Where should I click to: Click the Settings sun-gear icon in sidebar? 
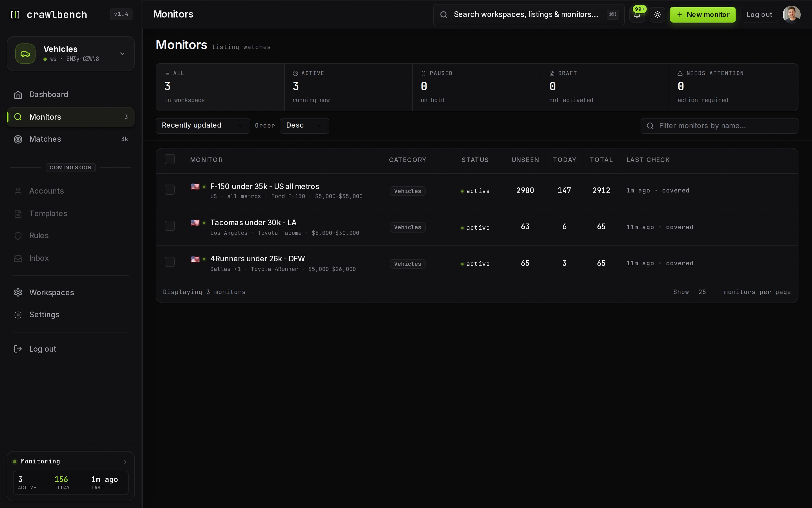click(18, 315)
